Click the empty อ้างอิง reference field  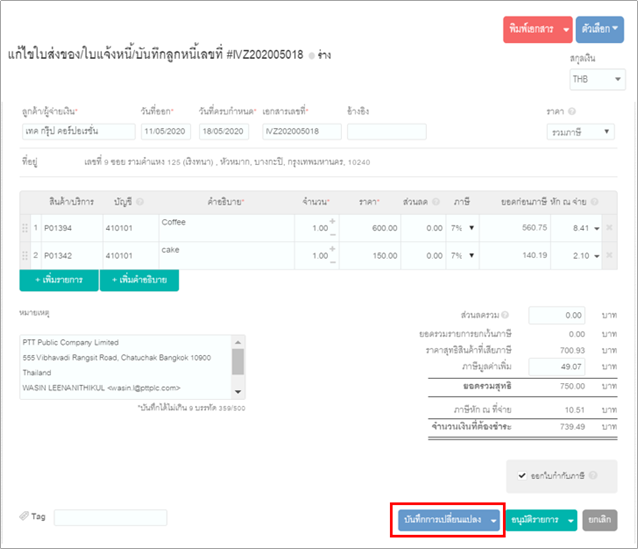point(387,131)
